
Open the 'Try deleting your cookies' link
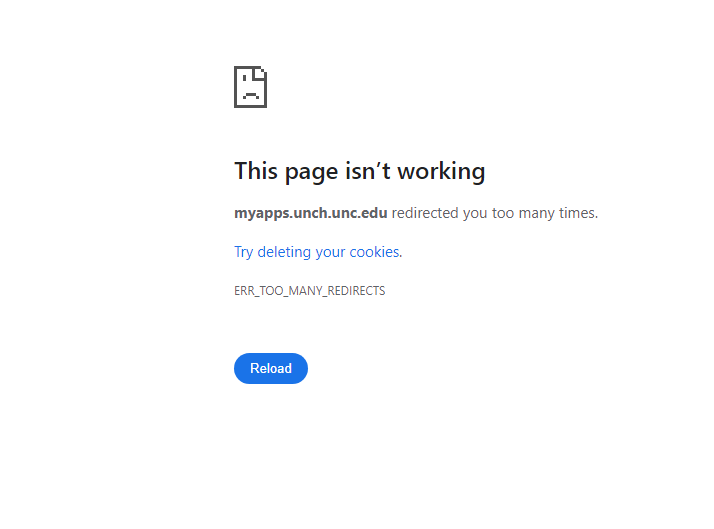point(318,252)
